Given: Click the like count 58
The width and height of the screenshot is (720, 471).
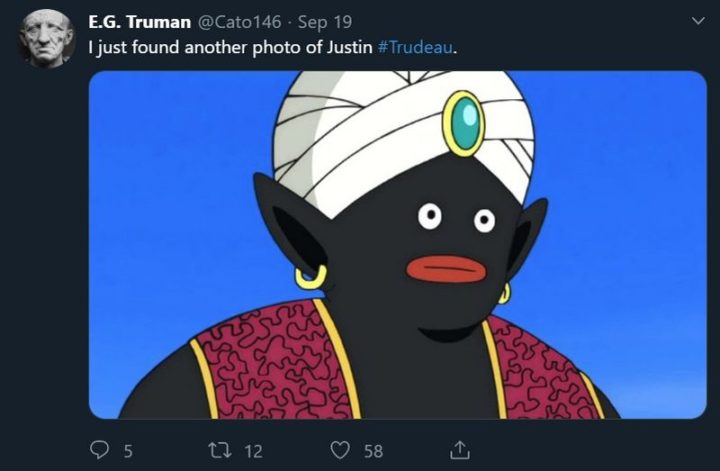Looking at the screenshot, I should click(x=373, y=451).
